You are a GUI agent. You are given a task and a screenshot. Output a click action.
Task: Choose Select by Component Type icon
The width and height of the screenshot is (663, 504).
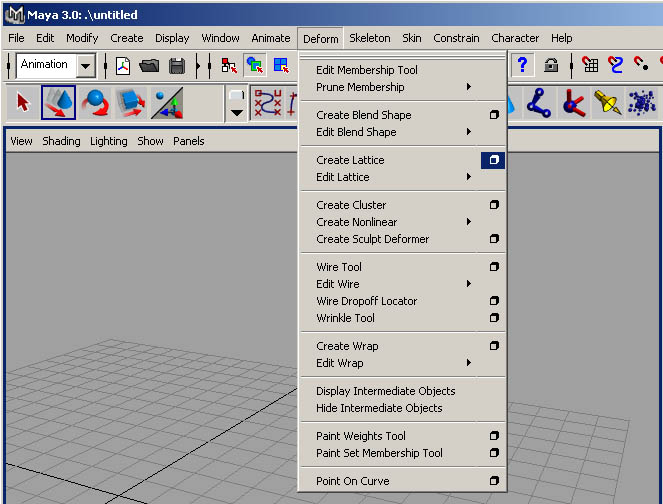point(281,66)
